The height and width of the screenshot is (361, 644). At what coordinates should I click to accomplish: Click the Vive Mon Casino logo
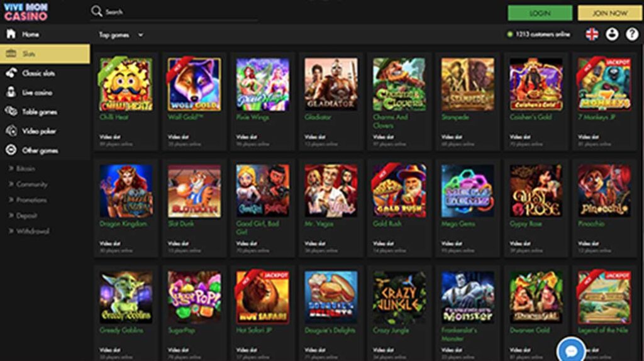point(26,12)
